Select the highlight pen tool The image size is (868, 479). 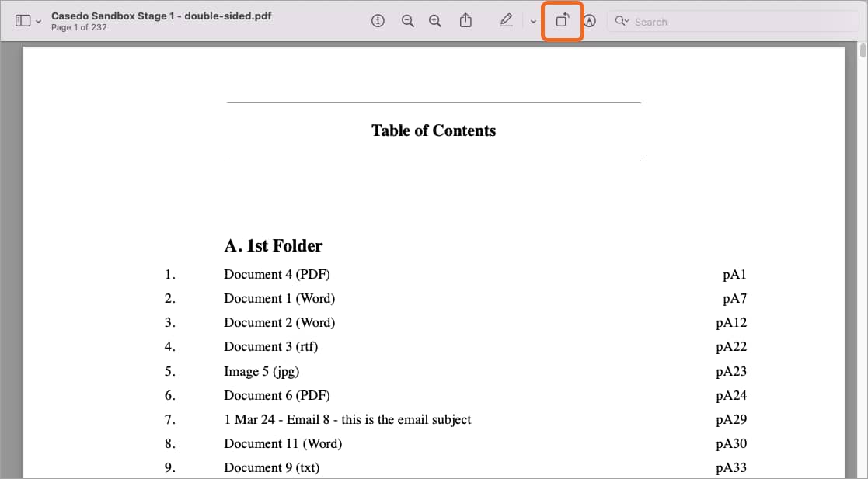click(x=506, y=20)
